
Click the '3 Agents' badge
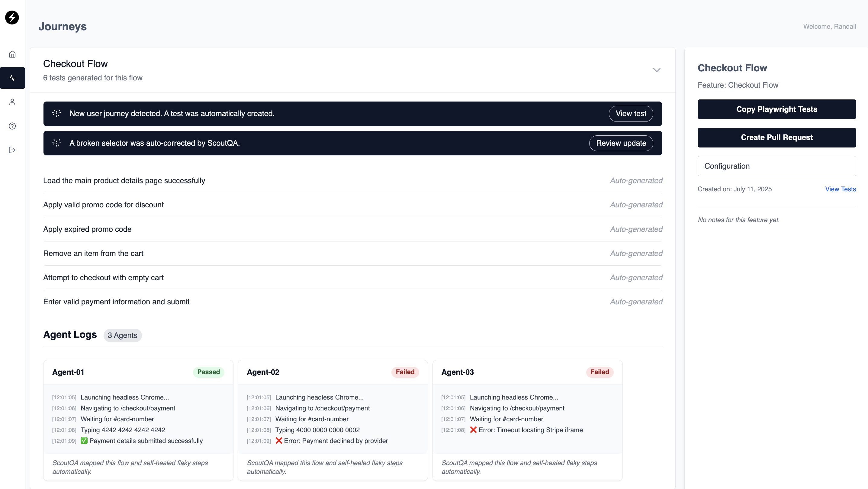click(122, 335)
